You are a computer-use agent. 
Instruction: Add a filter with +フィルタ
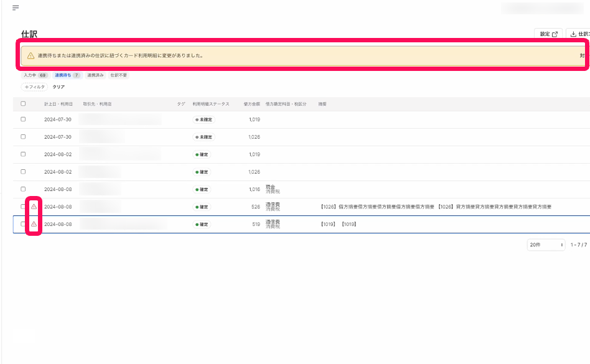click(34, 87)
